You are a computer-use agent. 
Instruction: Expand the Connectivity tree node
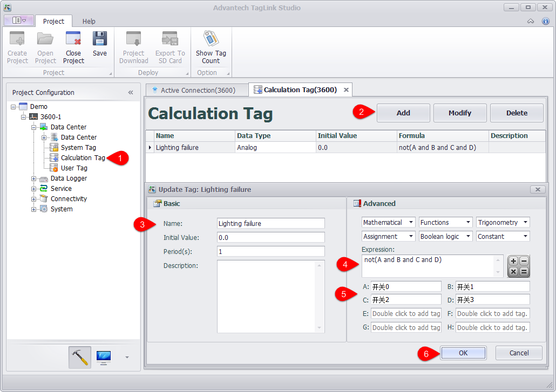[x=34, y=199]
